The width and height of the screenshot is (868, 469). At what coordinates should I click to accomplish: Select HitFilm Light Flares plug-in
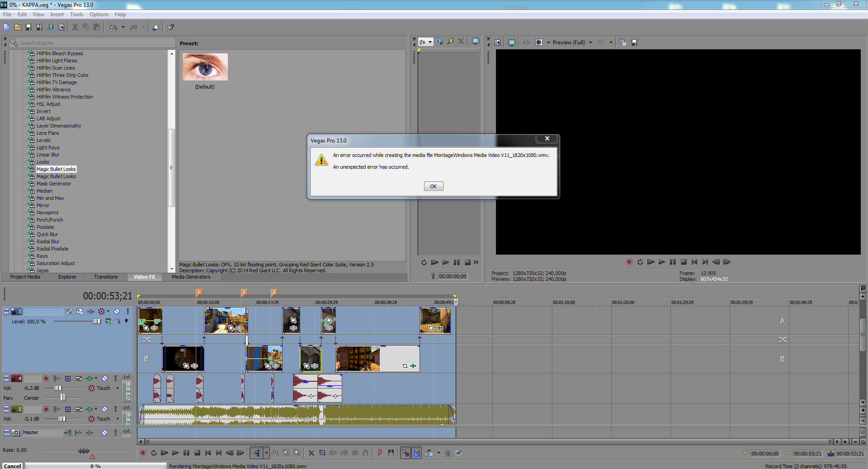57,61
